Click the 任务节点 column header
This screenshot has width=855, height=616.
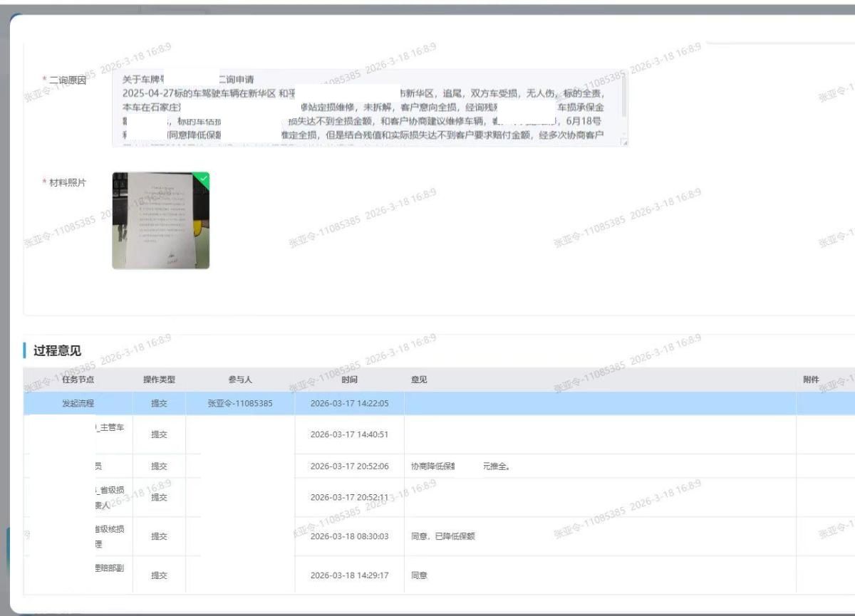point(78,380)
